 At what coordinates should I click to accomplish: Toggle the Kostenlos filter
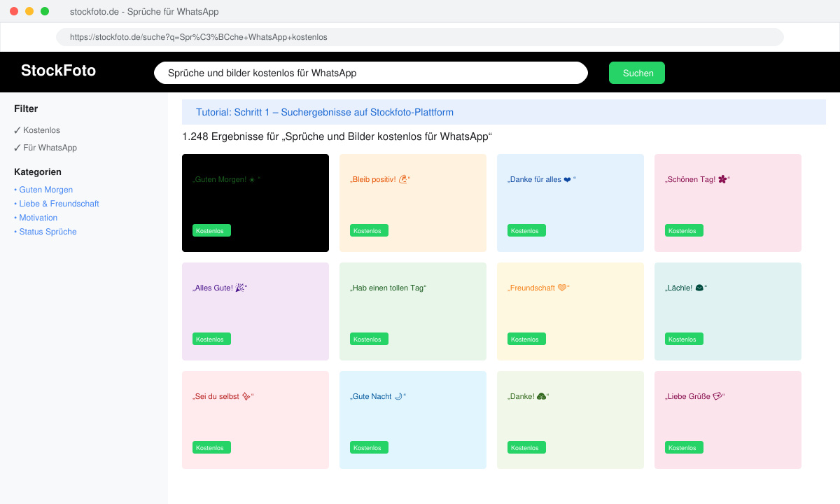point(37,130)
